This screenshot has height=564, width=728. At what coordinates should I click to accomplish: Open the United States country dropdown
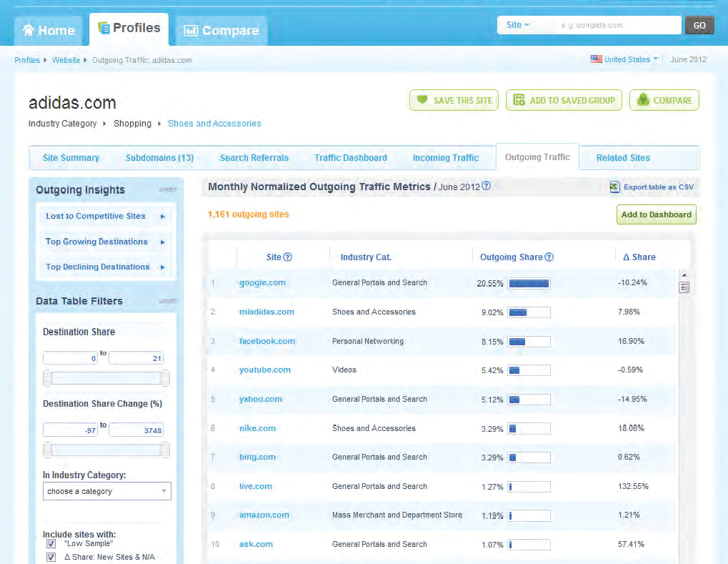tap(631, 59)
